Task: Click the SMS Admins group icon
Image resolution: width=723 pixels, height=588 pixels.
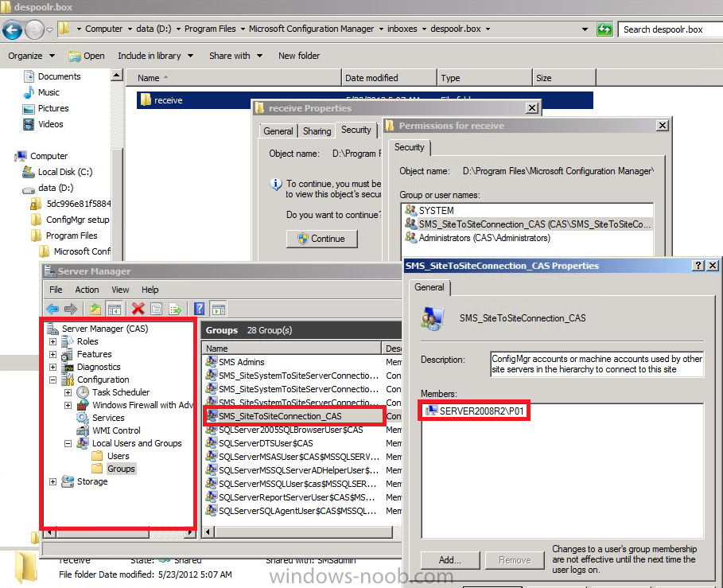Action: [212, 361]
